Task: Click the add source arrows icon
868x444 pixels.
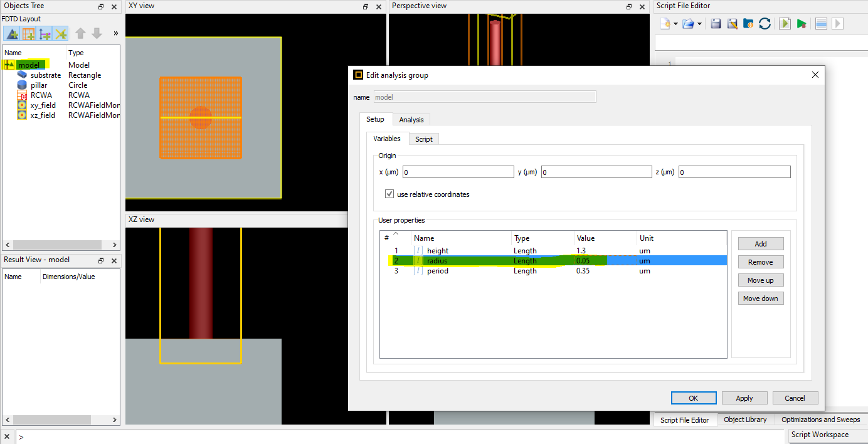Action: click(45, 33)
